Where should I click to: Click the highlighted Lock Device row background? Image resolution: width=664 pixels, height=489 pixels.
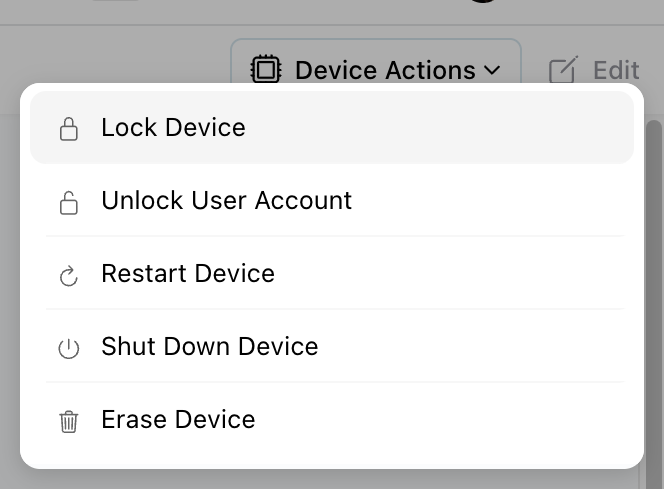coord(450,128)
